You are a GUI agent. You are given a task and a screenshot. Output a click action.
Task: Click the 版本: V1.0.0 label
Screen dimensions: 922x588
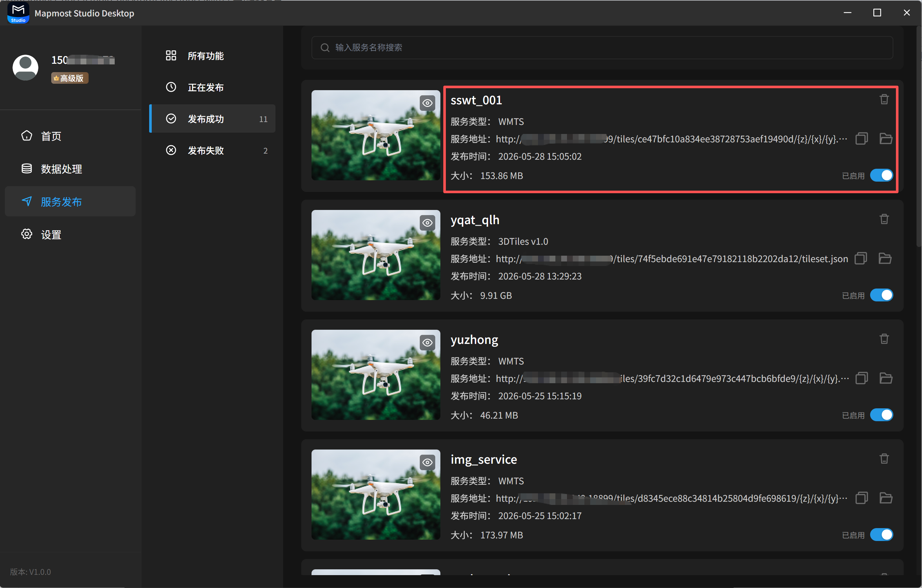[x=30, y=572]
